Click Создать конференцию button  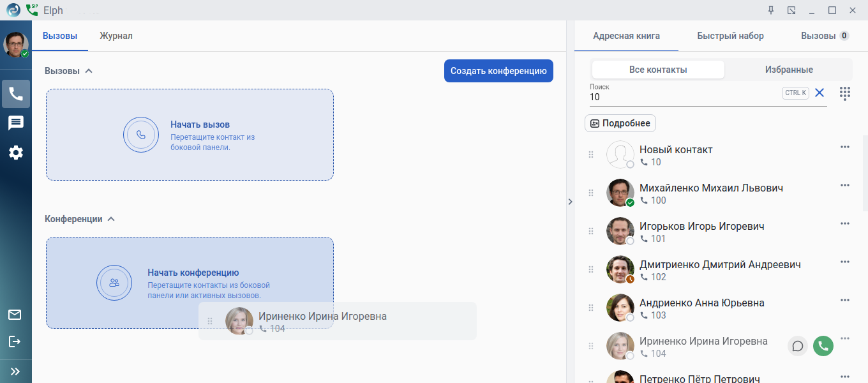coord(498,71)
